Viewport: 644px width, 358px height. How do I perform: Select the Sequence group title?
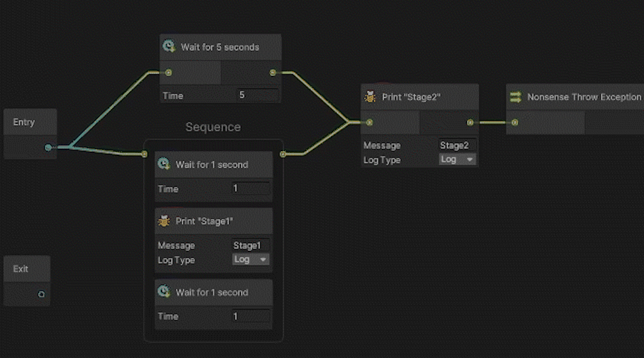(x=213, y=127)
